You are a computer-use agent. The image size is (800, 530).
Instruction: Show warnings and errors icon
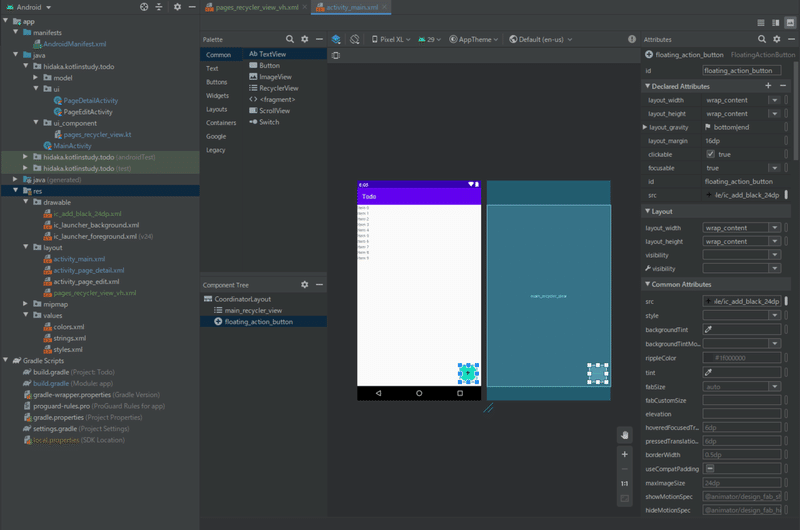click(632, 39)
